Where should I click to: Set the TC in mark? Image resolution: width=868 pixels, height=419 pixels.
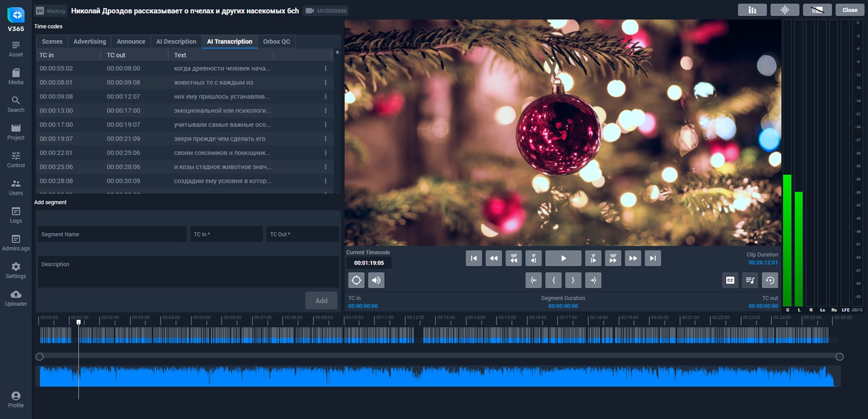(553, 280)
